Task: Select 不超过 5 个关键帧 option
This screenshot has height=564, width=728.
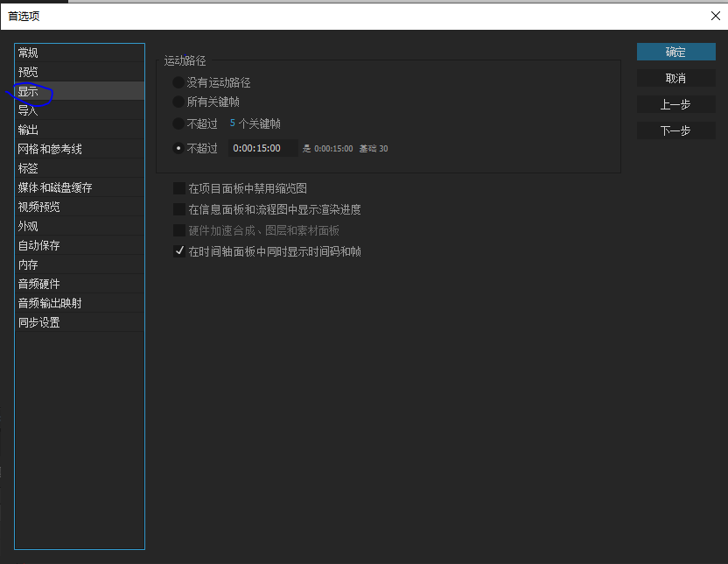Action: pos(179,123)
